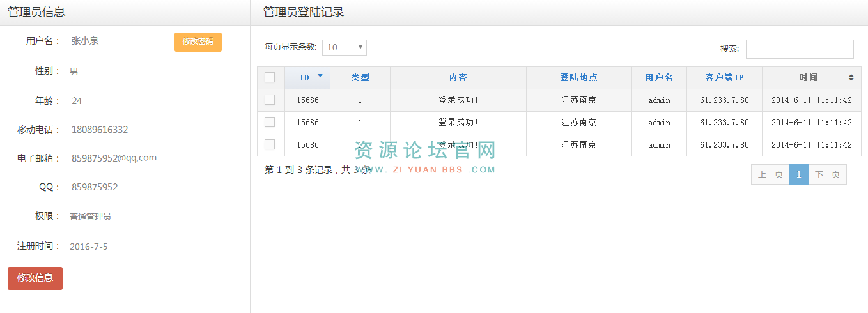Sort by the 登陆地点 column header
Viewport: 868px width, 313px height.
pos(579,78)
